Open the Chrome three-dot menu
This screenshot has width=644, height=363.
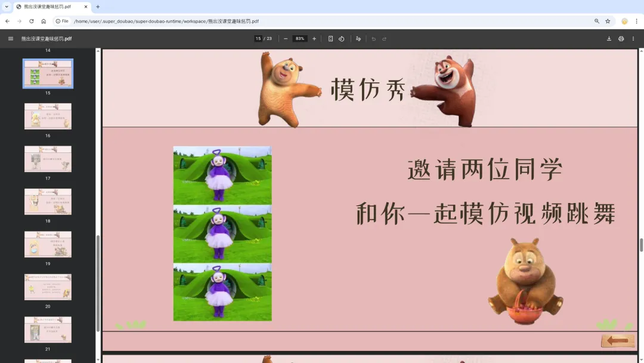point(636,21)
